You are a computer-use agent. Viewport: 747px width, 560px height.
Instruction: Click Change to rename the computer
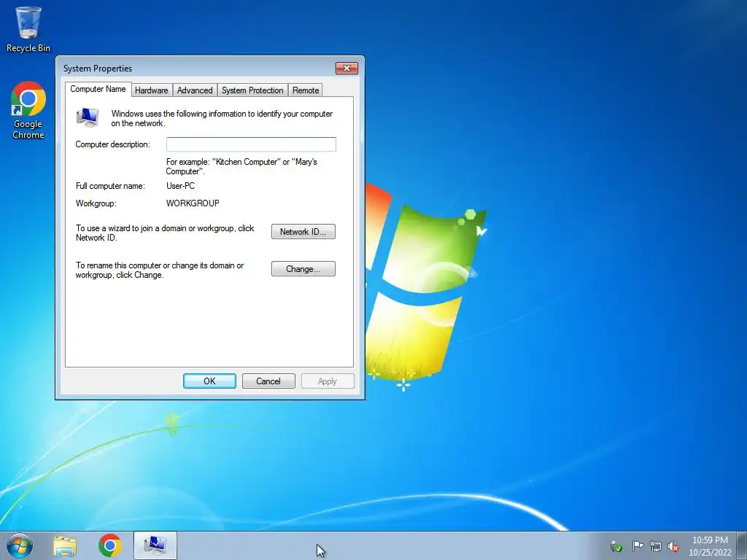click(x=303, y=269)
